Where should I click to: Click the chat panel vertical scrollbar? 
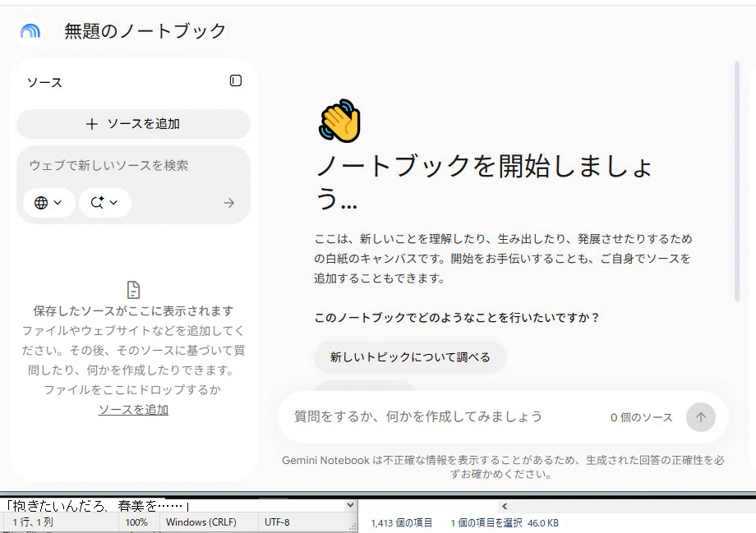[737, 181]
